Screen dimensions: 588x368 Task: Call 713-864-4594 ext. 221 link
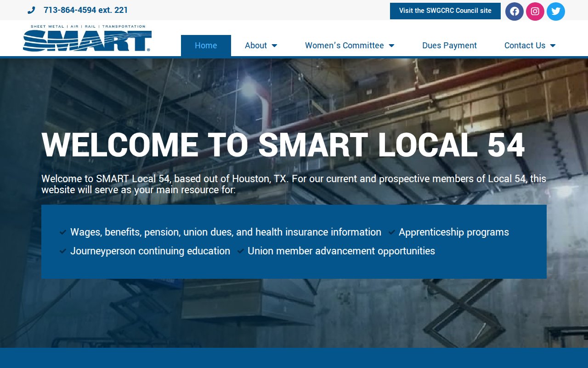point(85,10)
